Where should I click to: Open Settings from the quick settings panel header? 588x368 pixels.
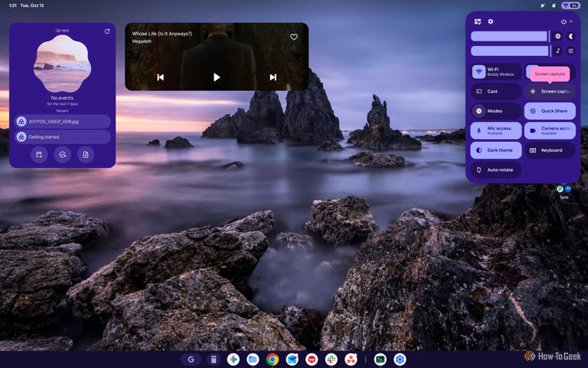491,21
